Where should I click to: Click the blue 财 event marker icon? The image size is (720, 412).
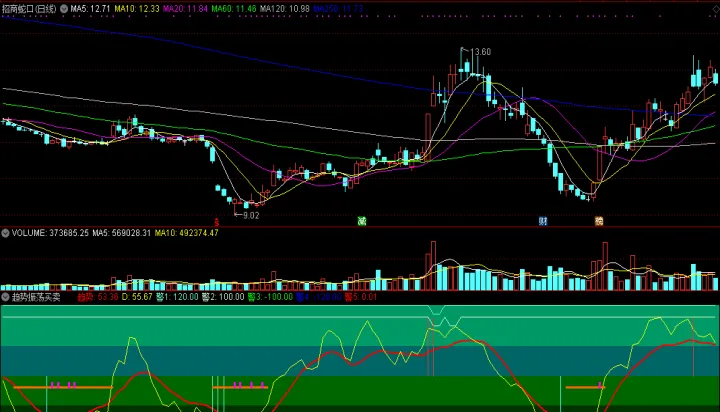pyautogui.click(x=543, y=222)
